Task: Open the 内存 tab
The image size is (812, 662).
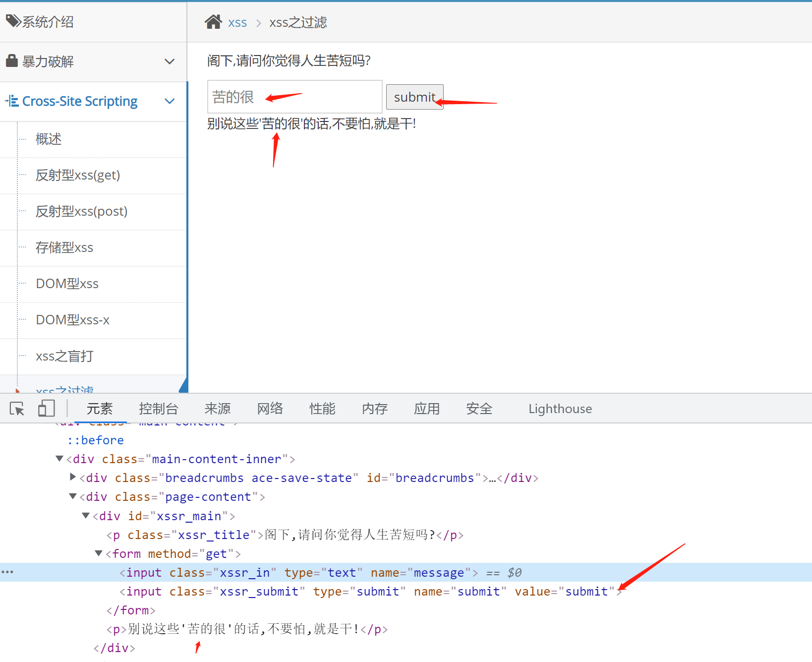Action: pos(375,409)
